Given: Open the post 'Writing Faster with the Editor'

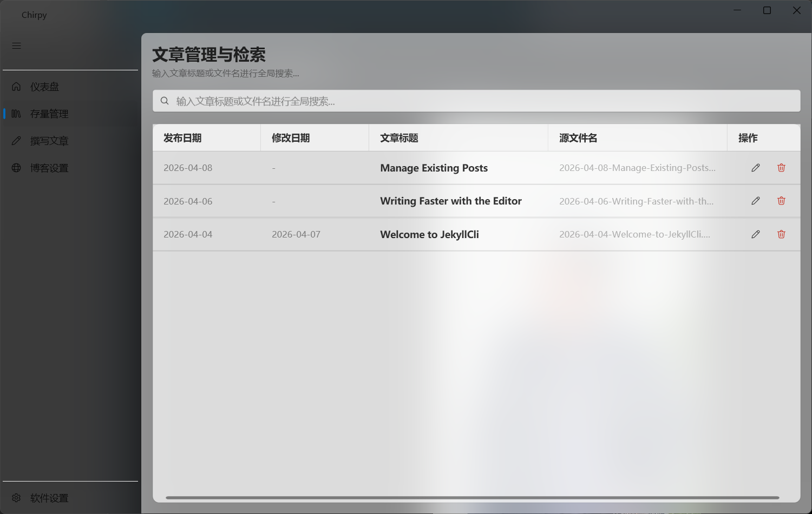Looking at the screenshot, I should 451,201.
